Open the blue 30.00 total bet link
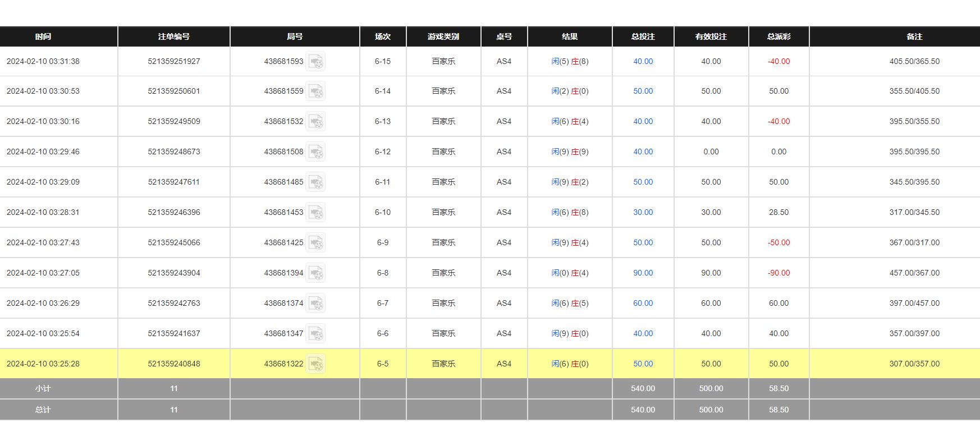 click(x=643, y=212)
